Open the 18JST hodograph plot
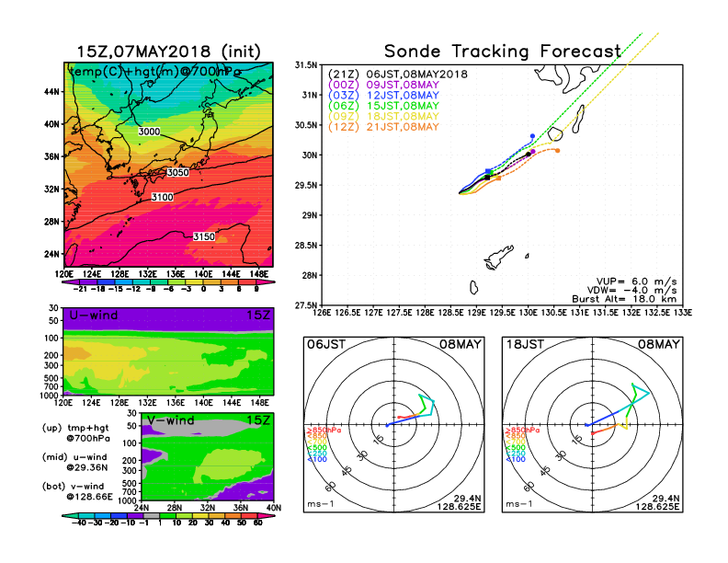Screen dimensions: 728x563 tap(593, 424)
